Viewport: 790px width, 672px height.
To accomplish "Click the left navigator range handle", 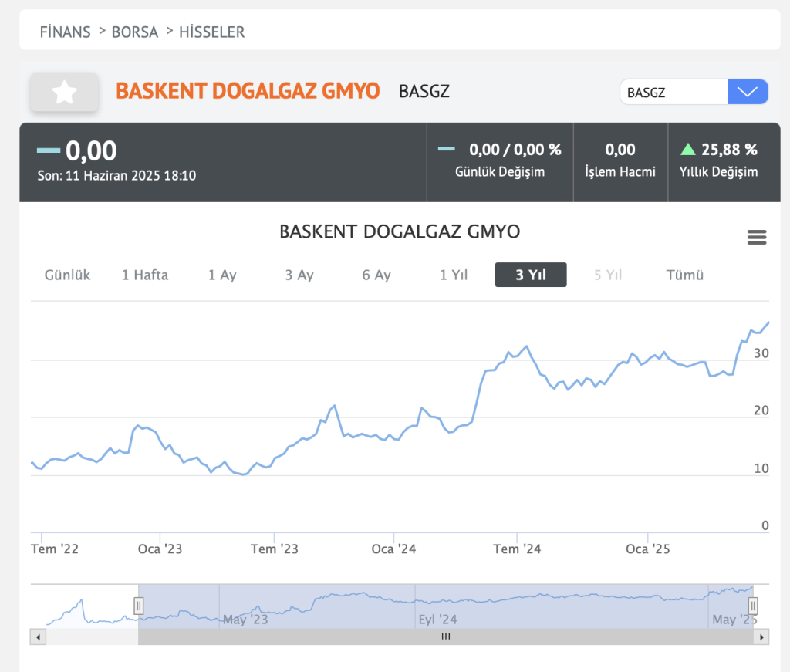I will (x=139, y=605).
